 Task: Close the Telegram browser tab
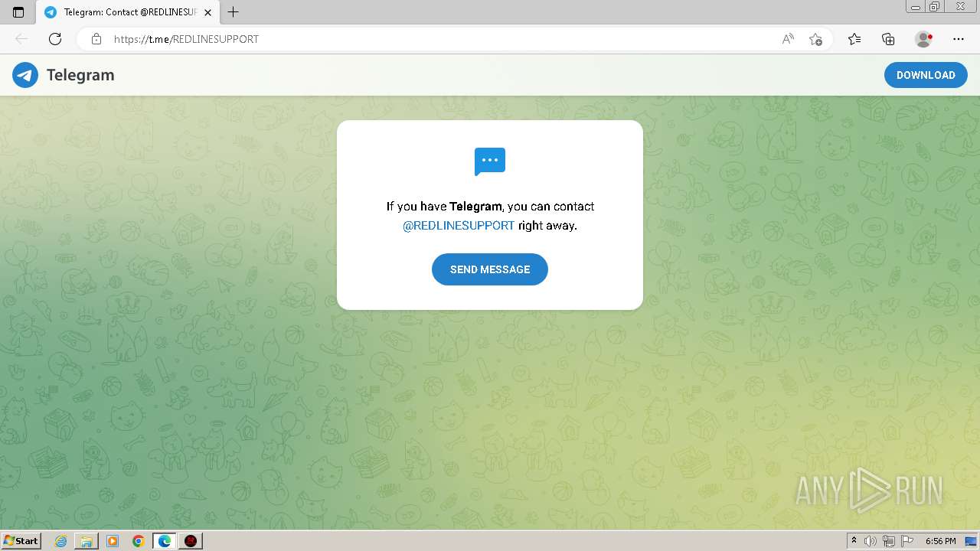point(207,12)
